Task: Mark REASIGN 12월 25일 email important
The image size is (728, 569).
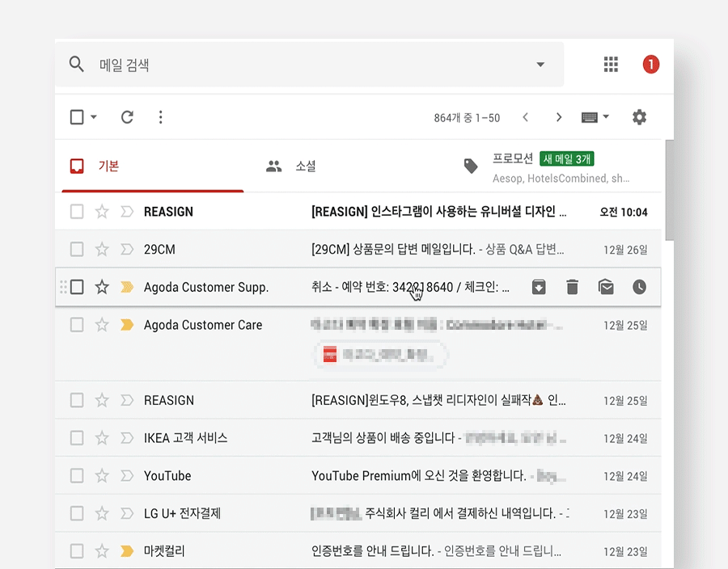Action: 127,400
